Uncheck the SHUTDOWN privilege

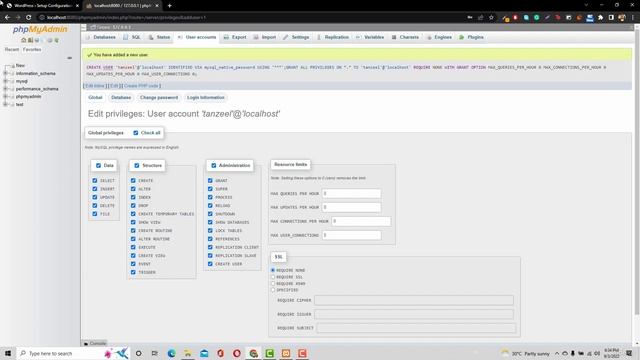click(x=210, y=214)
